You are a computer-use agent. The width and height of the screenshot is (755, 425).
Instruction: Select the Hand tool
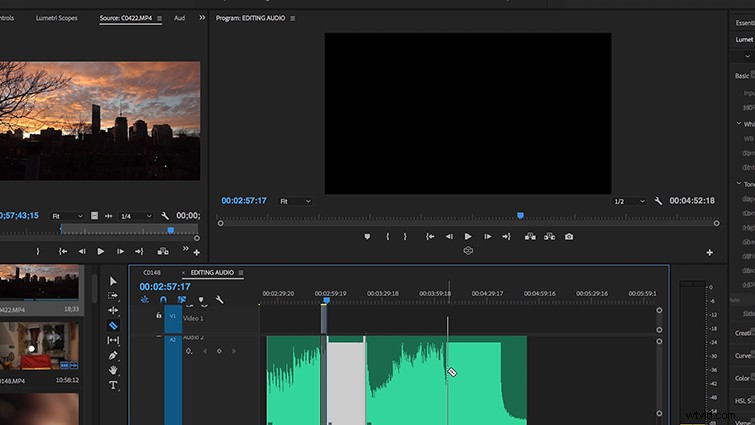click(113, 370)
